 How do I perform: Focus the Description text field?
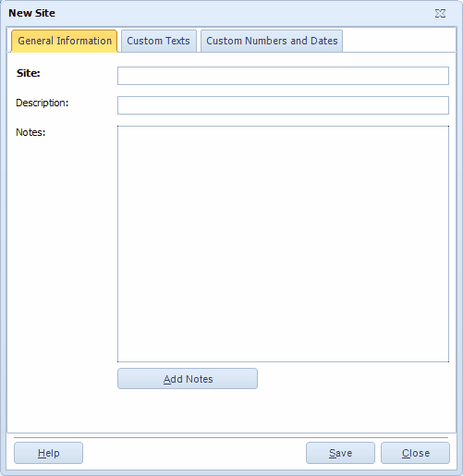click(x=283, y=105)
